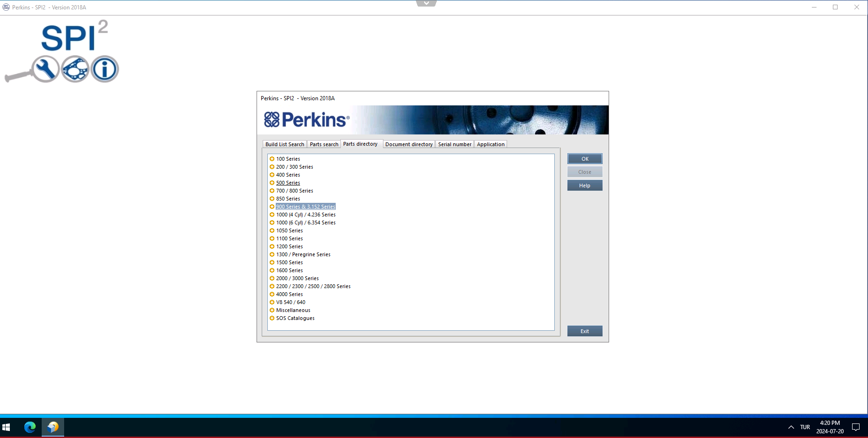This screenshot has height=438, width=868.
Task: Switch to the Document directory tab
Action: [x=409, y=144]
